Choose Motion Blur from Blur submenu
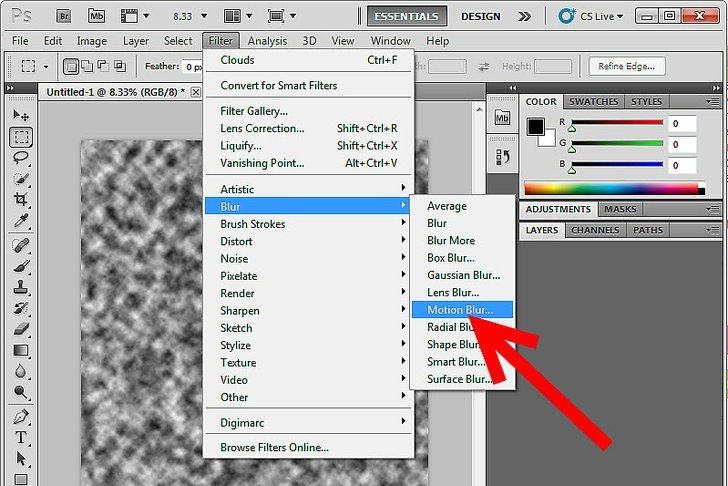This screenshot has width=728, height=486. (460, 310)
